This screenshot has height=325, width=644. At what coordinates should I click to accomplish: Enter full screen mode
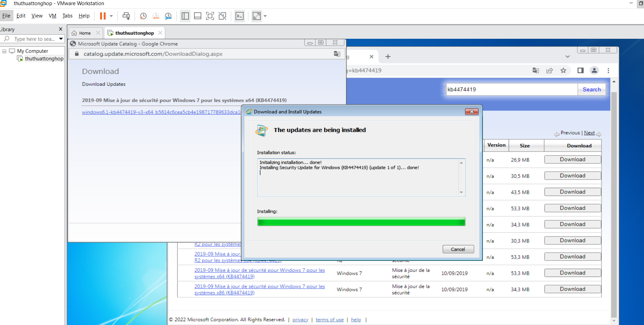pyautogui.click(x=210, y=16)
